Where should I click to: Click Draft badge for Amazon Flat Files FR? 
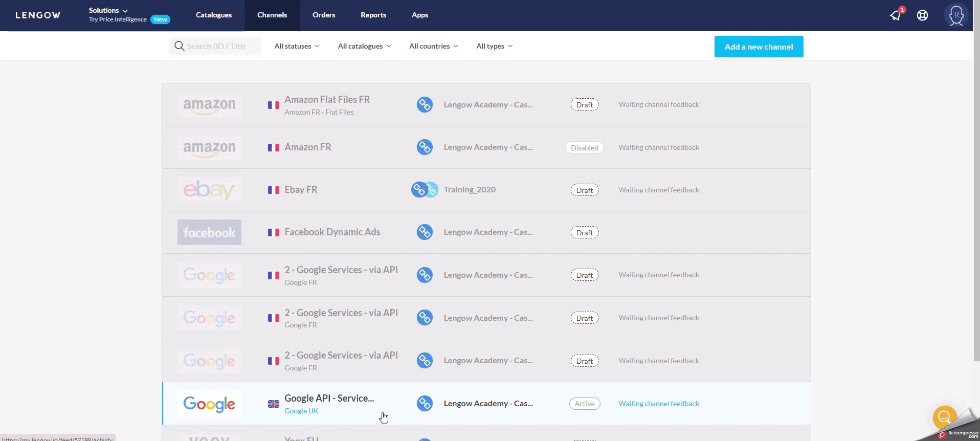[x=585, y=105]
